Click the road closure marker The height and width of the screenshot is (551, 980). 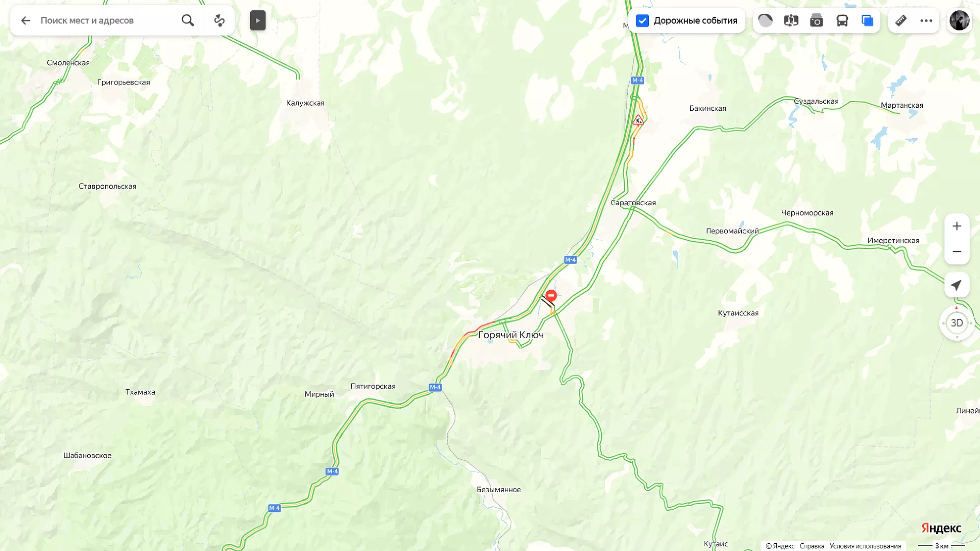point(551,296)
